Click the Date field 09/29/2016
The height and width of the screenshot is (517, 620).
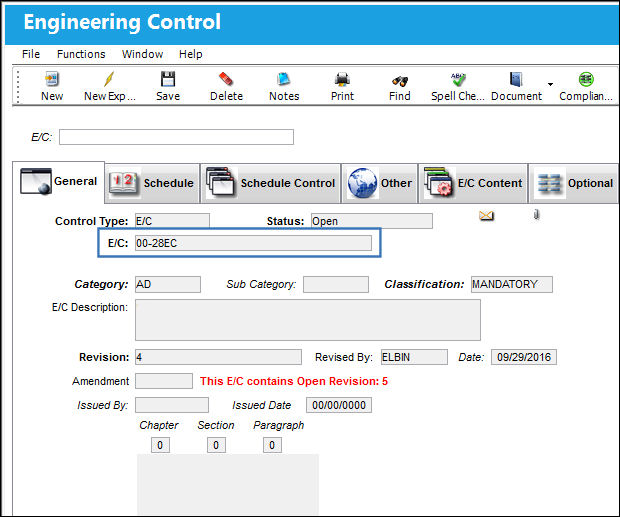524,357
